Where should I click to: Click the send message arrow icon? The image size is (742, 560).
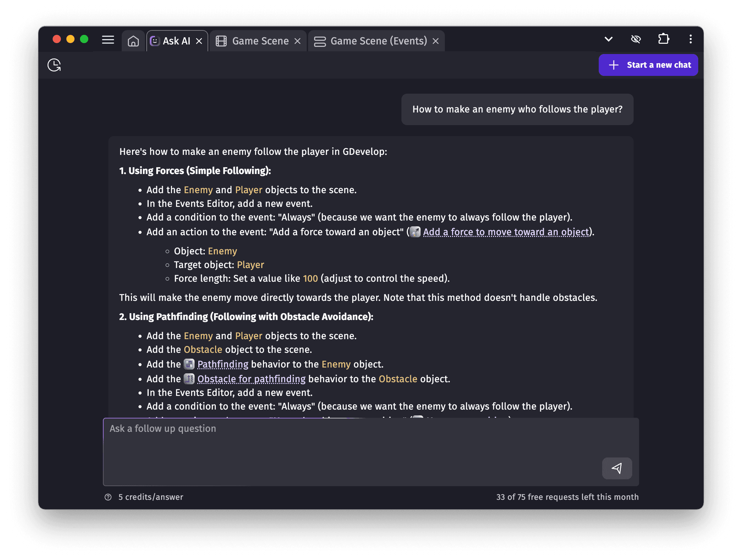[617, 468]
